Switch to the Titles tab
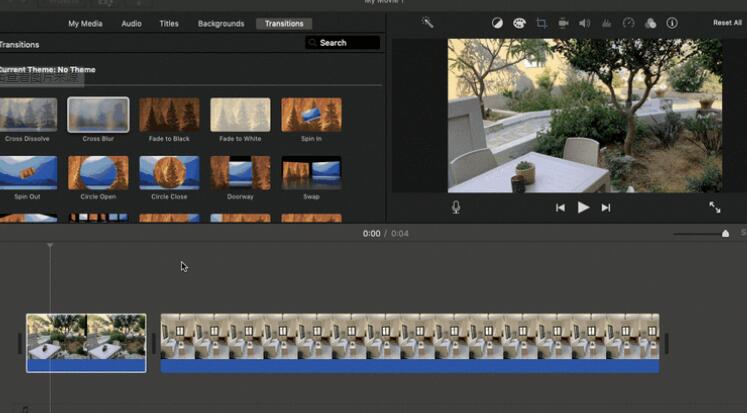 coord(169,23)
